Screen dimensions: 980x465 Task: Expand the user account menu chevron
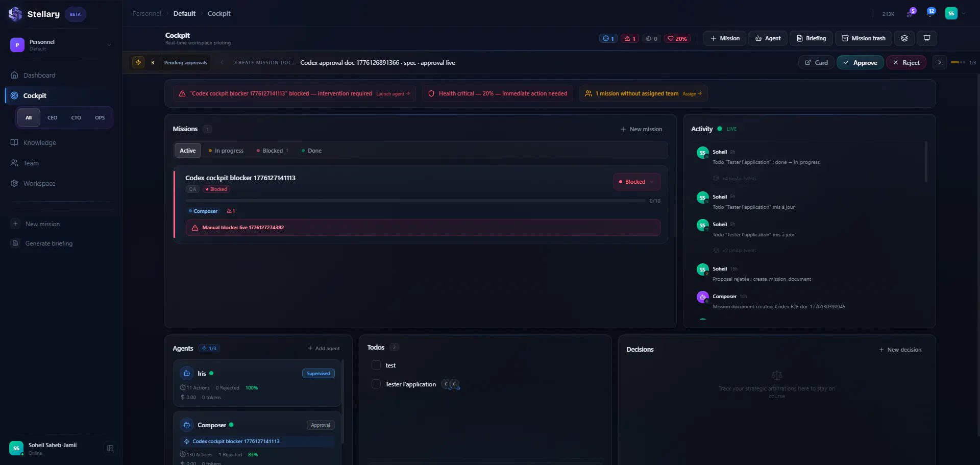point(964,13)
